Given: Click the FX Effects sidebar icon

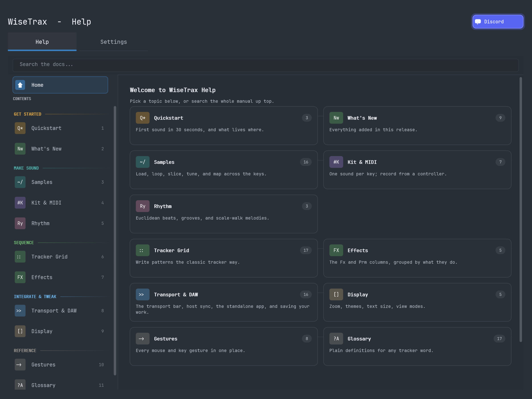Looking at the screenshot, I should point(20,277).
